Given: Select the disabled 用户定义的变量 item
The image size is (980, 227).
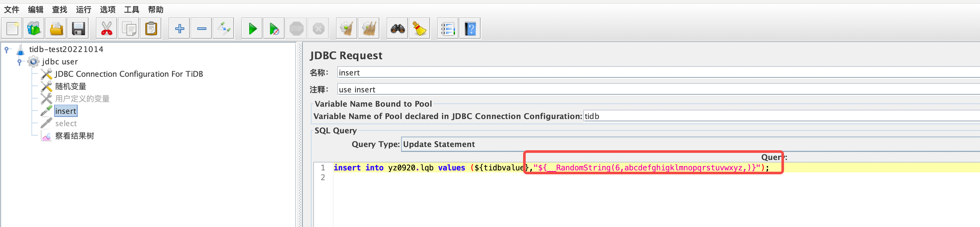Looking at the screenshot, I should (82, 99).
